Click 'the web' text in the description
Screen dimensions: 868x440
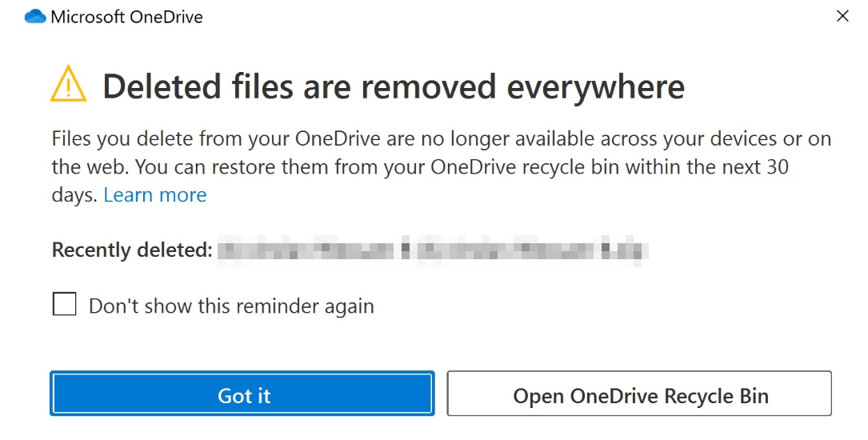pyautogui.click(x=90, y=166)
